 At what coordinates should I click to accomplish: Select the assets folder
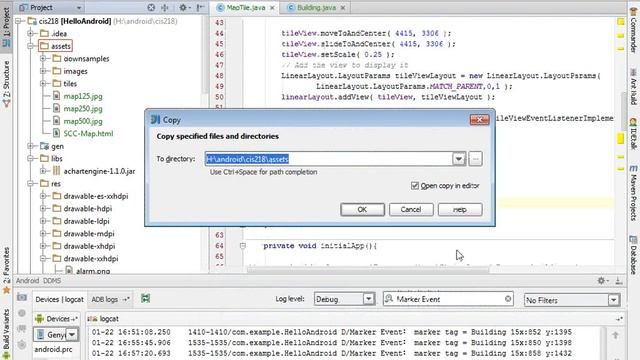click(56, 46)
